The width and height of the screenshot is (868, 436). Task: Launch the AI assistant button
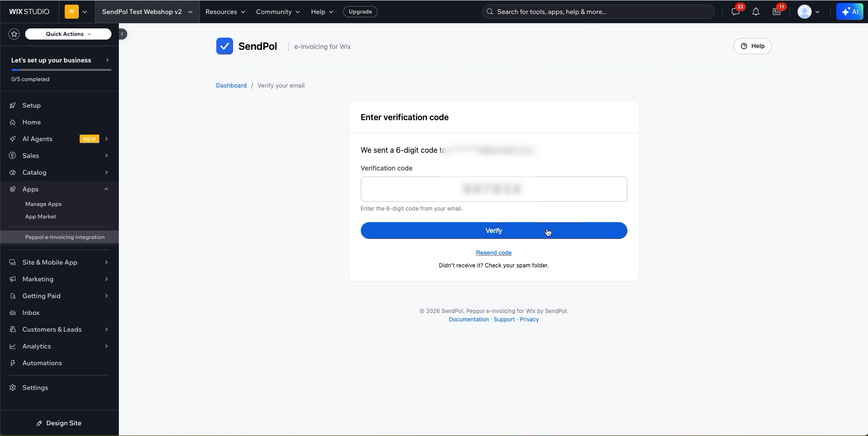849,12
